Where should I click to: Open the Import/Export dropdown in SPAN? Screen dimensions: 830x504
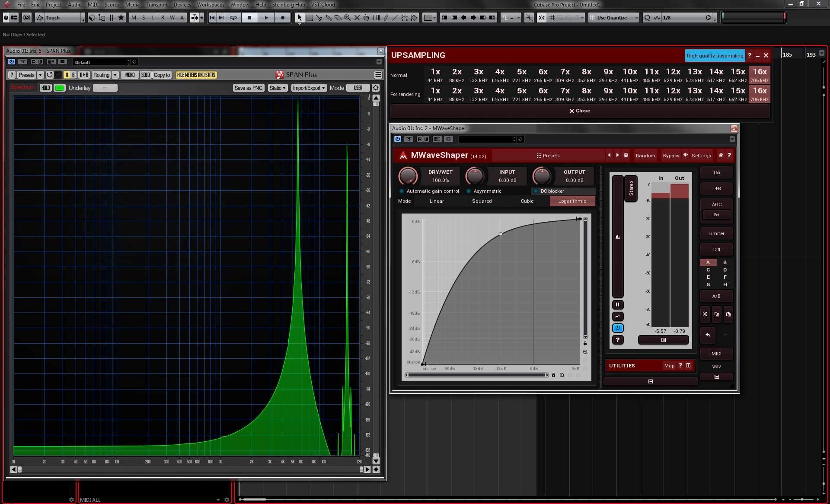(x=309, y=88)
